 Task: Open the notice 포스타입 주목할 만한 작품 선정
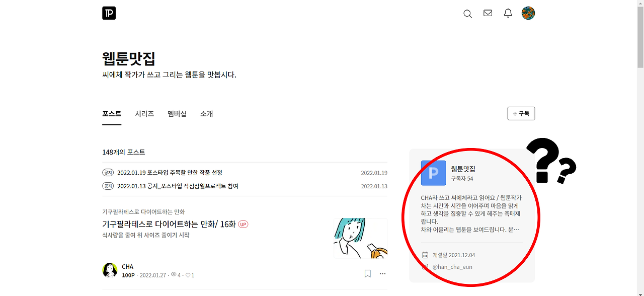click(169, 172)
